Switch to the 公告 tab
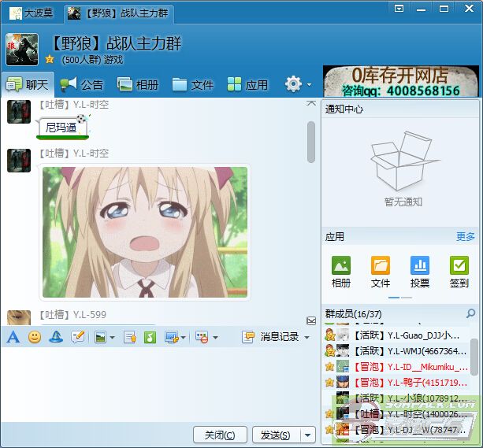 [x=82, y=84]
